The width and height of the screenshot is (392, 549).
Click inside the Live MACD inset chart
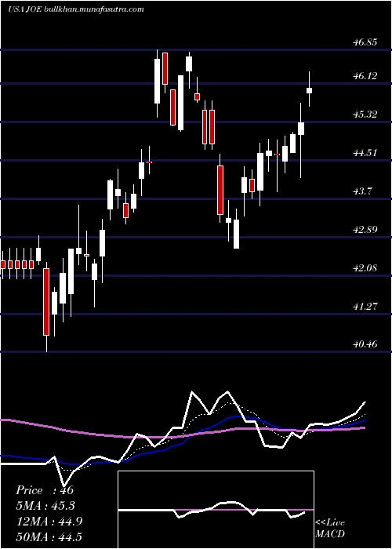(x=216, y=510)
